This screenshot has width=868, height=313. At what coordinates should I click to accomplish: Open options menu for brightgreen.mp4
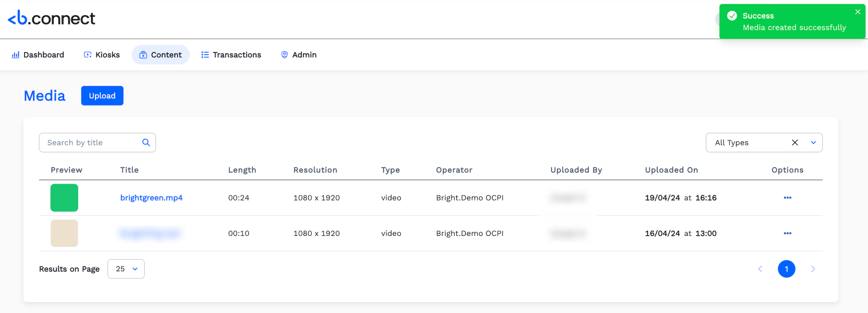787,198
